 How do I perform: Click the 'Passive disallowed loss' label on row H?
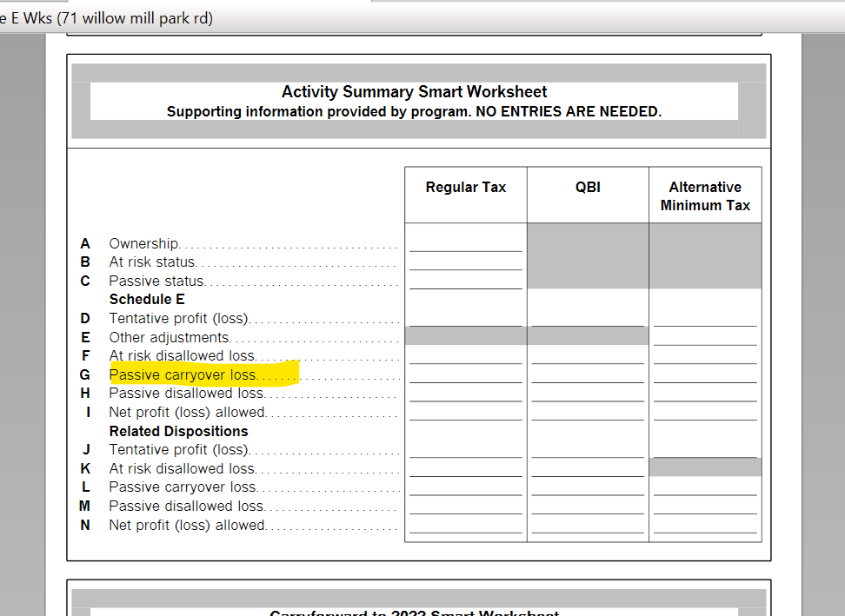point(186,393)
